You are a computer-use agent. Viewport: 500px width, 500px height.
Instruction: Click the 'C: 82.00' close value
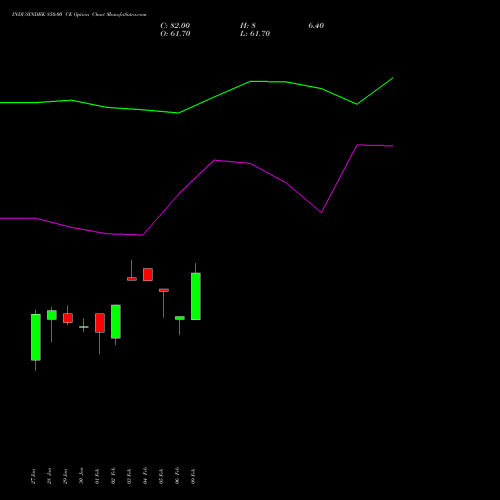pyautogui.click(x=175, y=26)
